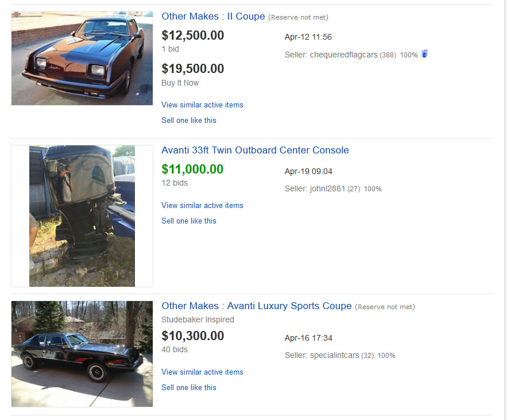The image size is (507, 420).
Task: View similar active items for Avanti boat
Action: point(202,206)
